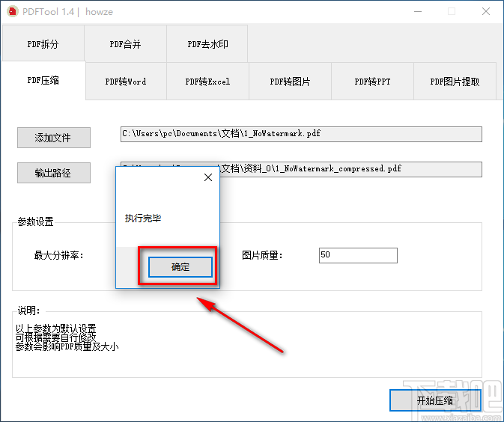Minimize the PDFTool window
The height and width of the screenshot is (422, 504).
pyautogui.click(x=418, y=12)
